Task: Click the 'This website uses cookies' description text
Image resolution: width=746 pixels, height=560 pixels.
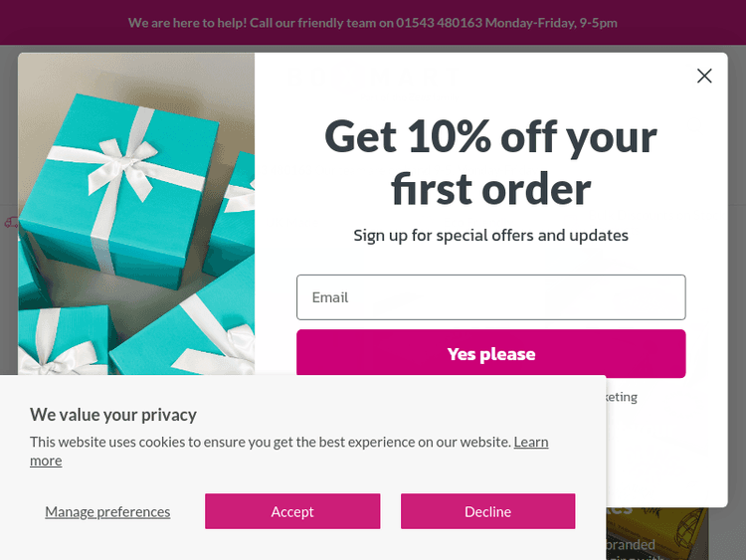Action: (x=269, y=442)
